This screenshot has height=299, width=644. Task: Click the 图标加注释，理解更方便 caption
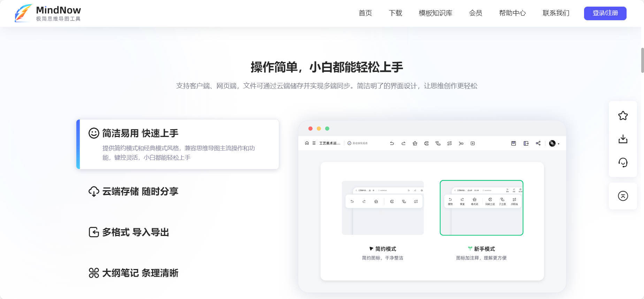pyautogui.click(x=482, y=258)
